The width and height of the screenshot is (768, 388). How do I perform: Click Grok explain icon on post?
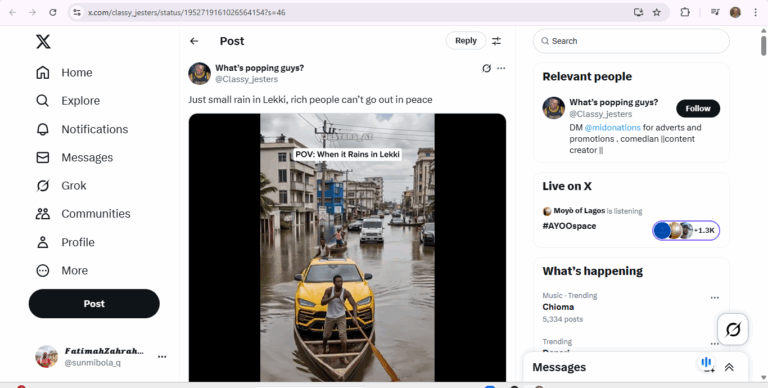486,68
